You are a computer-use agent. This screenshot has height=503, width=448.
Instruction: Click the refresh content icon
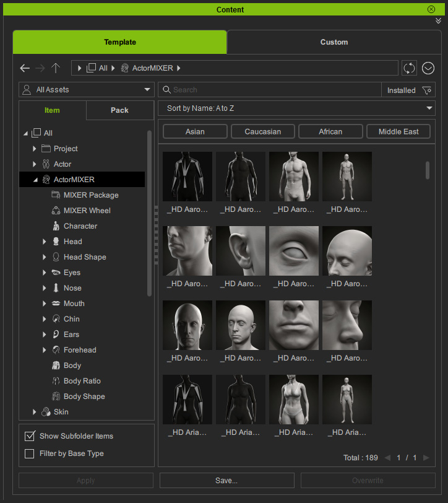click(409, 68)
